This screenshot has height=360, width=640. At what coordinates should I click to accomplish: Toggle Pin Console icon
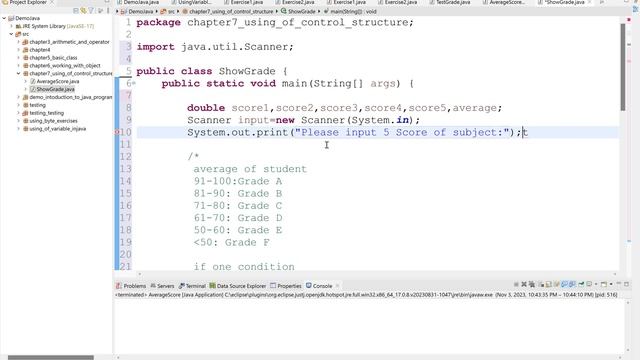pos(581,284)
